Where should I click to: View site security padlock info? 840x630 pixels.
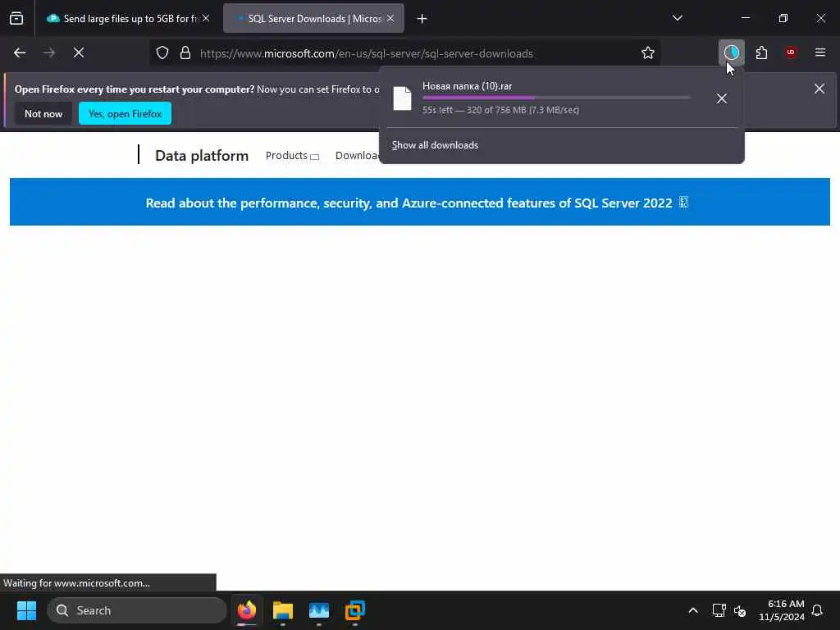coord(185,52)
